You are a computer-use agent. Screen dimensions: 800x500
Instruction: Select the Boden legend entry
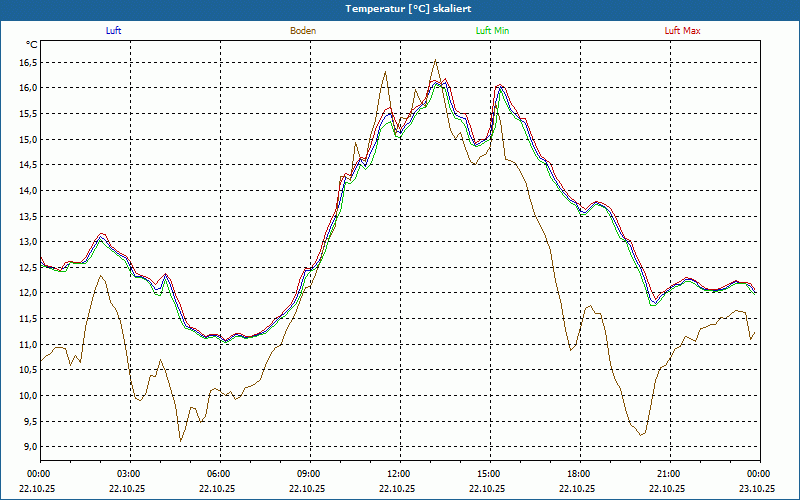tap(303, 31)
